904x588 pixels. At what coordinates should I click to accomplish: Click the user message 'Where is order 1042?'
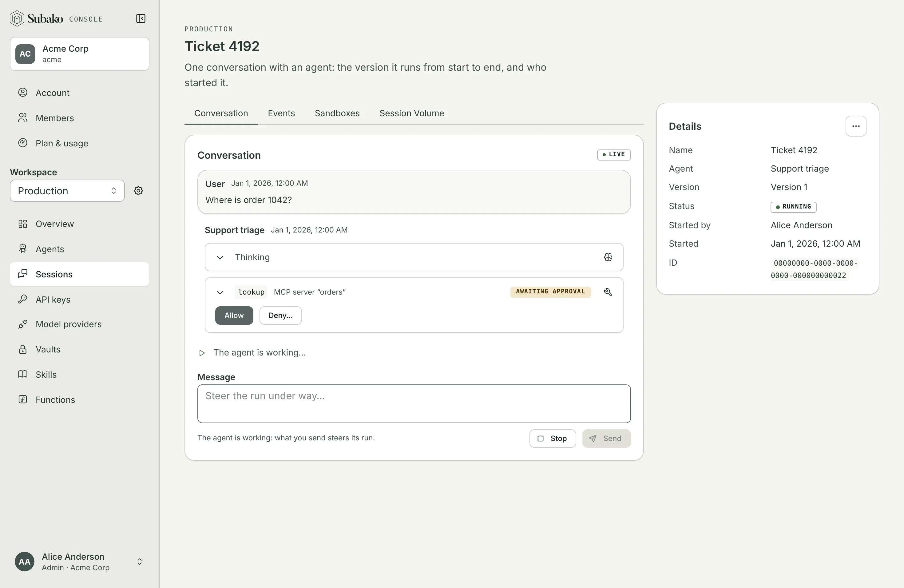click(248, 200)
